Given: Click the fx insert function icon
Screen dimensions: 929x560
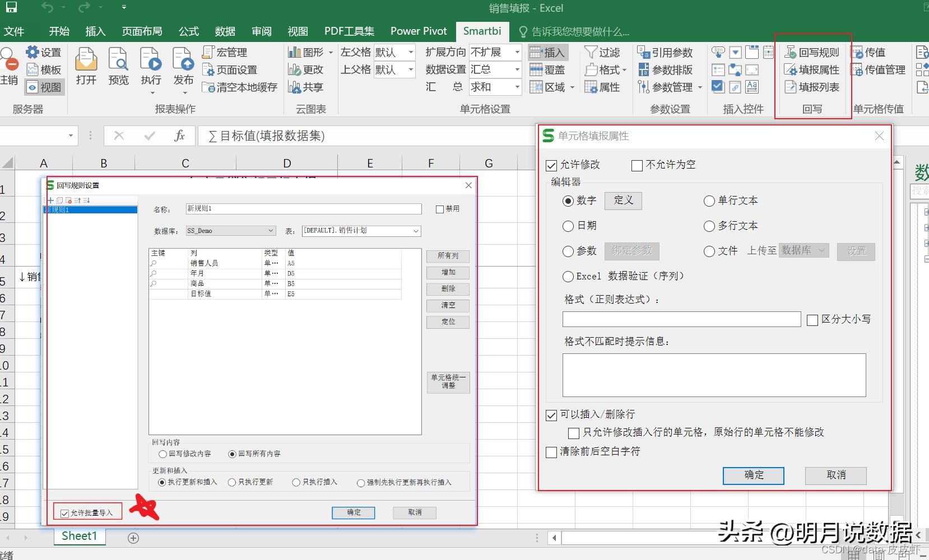Looking at the screenshot, I should click(179, 136).
